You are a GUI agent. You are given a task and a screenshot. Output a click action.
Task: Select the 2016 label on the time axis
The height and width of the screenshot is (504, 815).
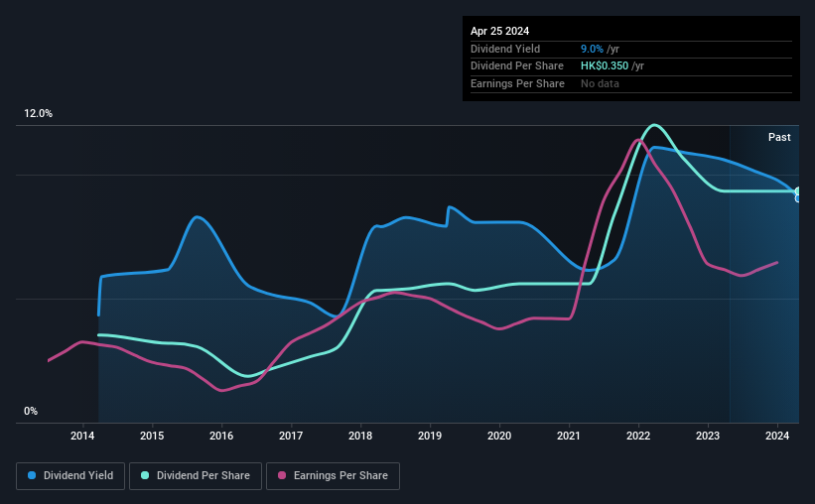[221, 436]
